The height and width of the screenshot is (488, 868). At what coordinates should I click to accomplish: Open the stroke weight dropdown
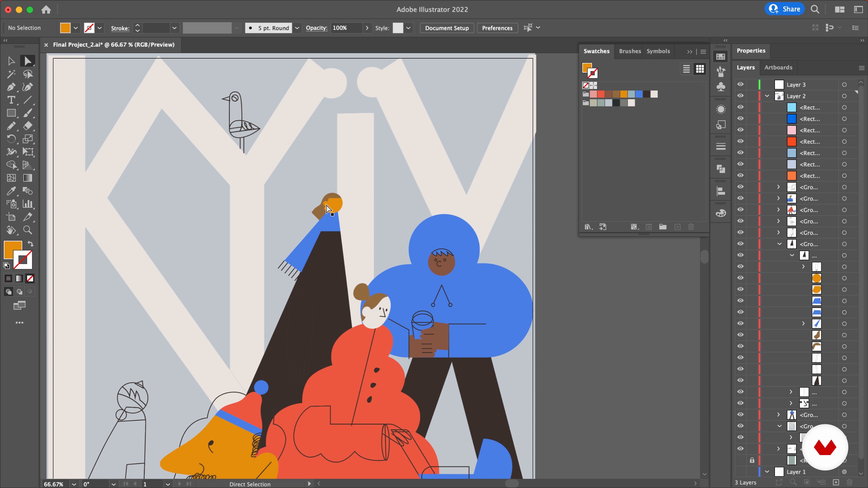click(x=174, y=28)
